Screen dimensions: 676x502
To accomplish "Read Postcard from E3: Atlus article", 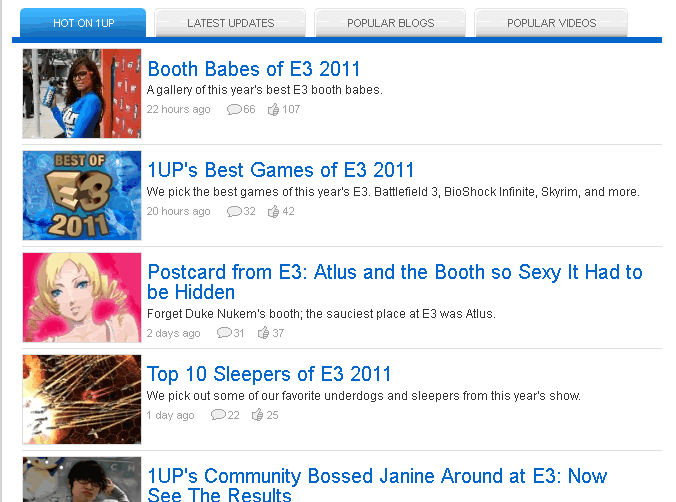I will click(394, 282).
